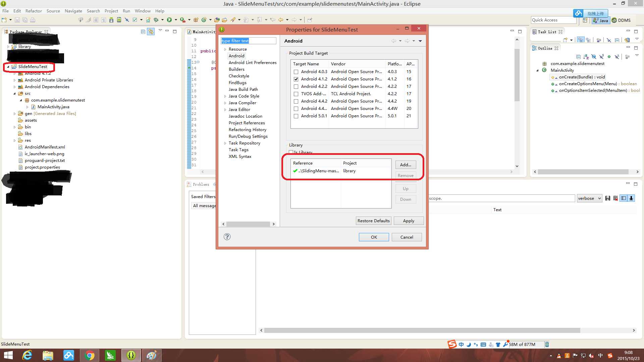The height and width of the screenshot is (362, 644).
Task: Click the Quick Access search field
Action: point(553,20)
